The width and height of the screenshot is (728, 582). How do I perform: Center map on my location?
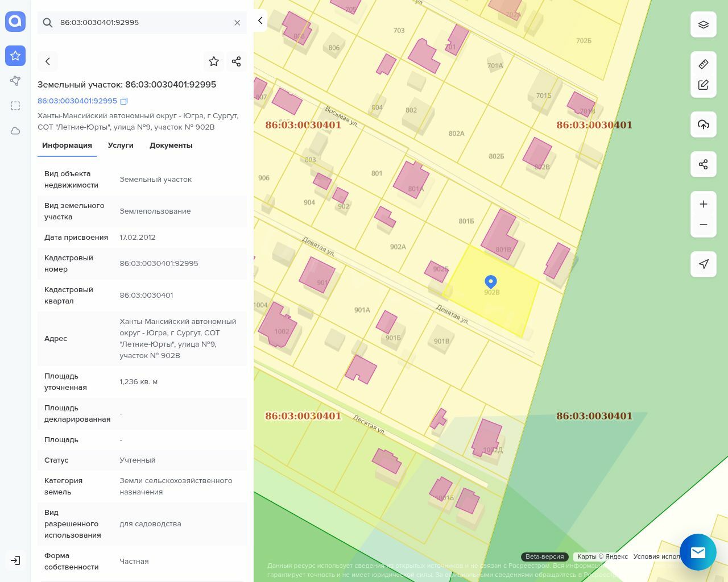pyautogui.click(x=704, y=264)
